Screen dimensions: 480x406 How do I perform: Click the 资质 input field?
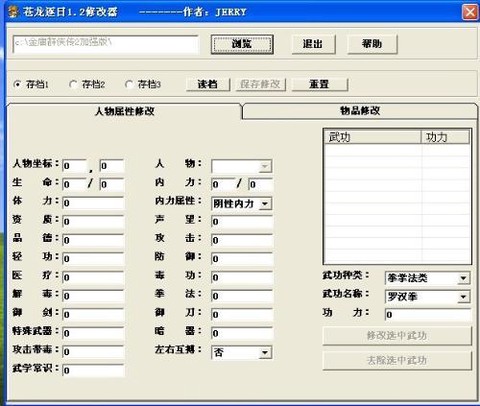[93, 222]
